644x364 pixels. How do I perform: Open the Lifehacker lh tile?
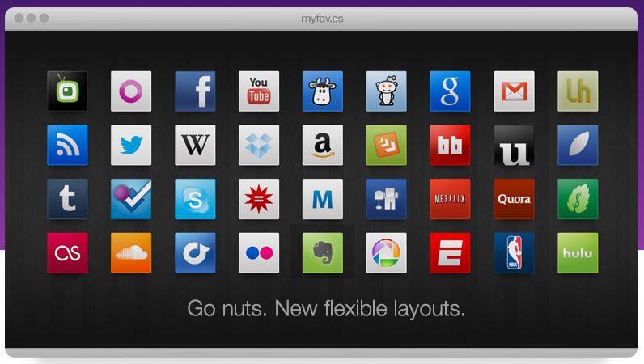[578, 91]
